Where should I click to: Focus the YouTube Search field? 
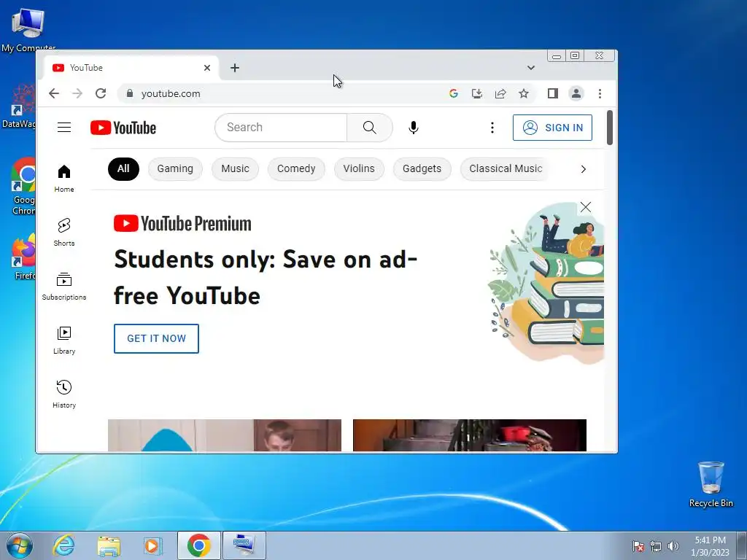pos(281,128)
